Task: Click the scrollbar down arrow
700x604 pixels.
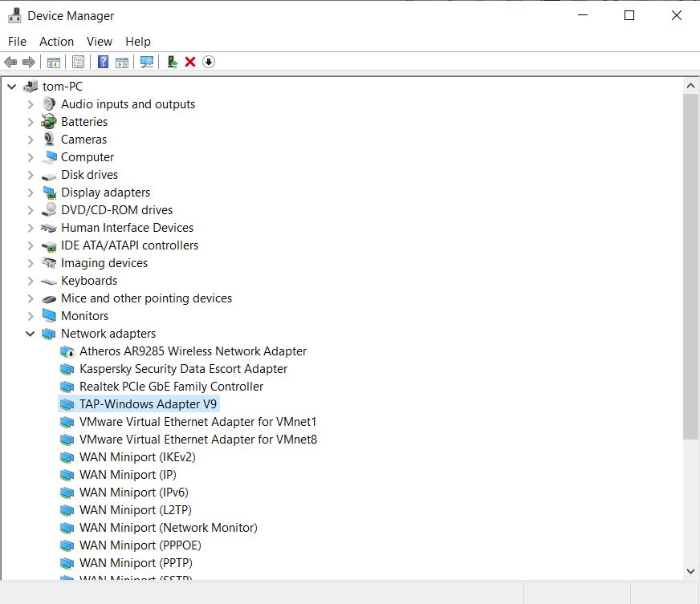Action: point(691,571)
